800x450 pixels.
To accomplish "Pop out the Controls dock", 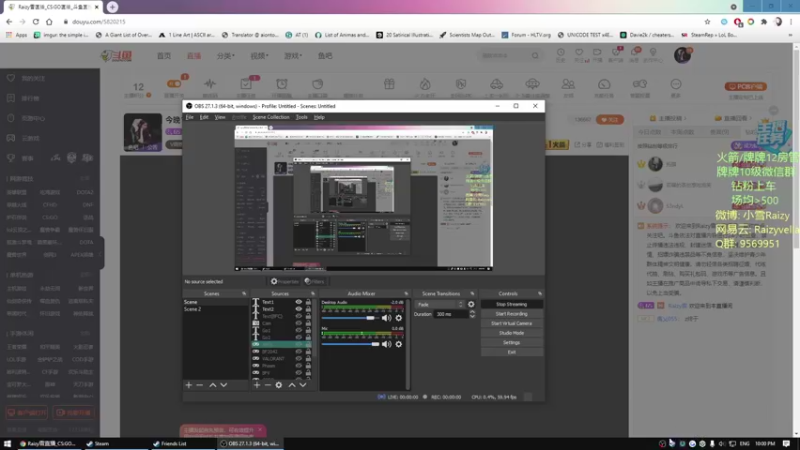I will [540, 294].
